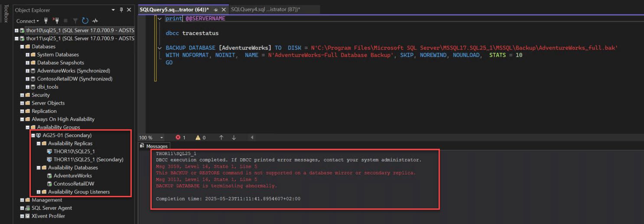Click the thor10\sql25_1 server icon
This screenshot has height=224, width=644.
(x=22, y=30)
